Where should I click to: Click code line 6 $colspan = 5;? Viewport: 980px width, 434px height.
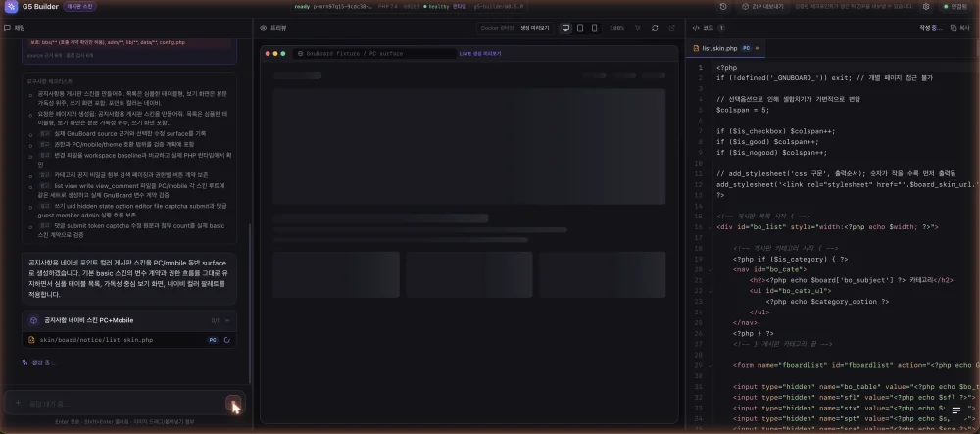(x=743, y=110)
